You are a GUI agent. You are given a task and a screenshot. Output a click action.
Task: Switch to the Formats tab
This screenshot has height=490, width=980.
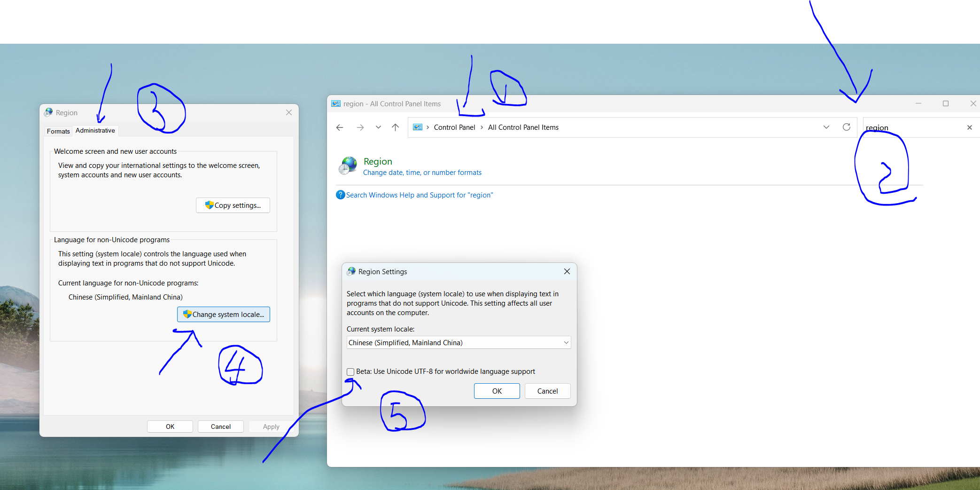tap(58, 131)
